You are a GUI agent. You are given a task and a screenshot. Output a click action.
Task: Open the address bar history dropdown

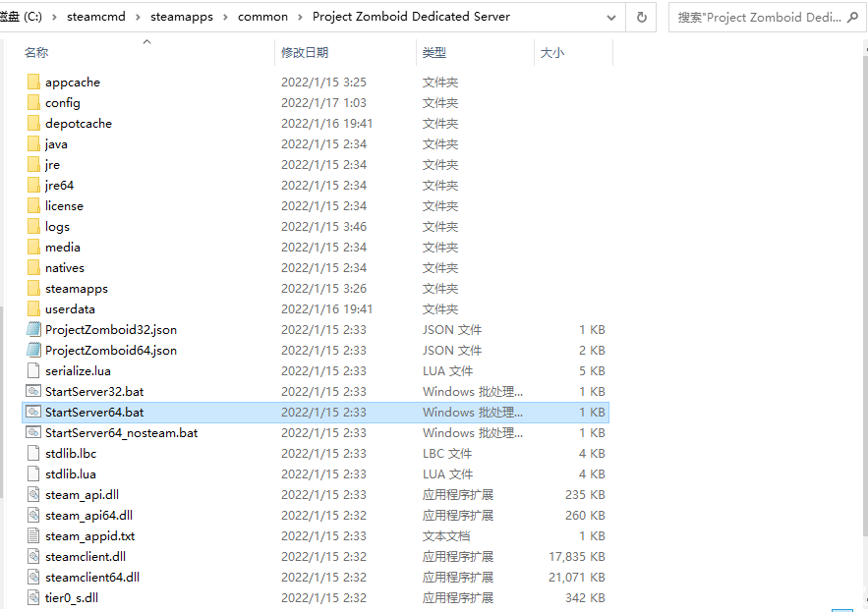[611, 17]
